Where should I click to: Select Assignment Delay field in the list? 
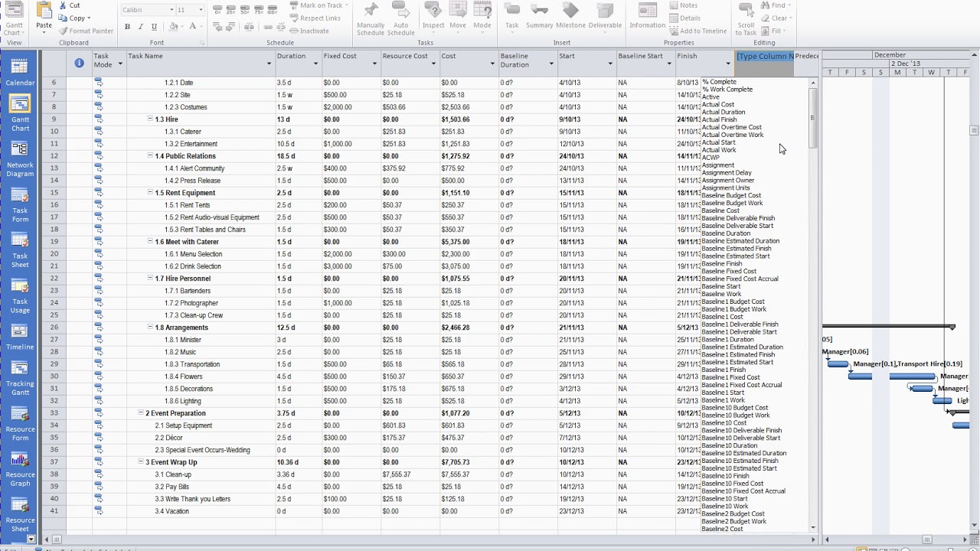(727, 173)
